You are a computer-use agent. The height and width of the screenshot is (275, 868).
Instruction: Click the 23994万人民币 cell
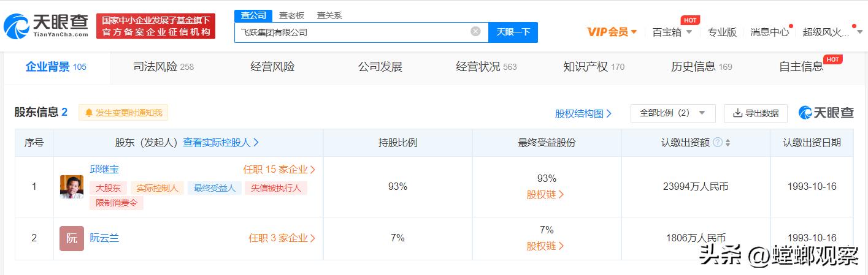pos(697,187)
